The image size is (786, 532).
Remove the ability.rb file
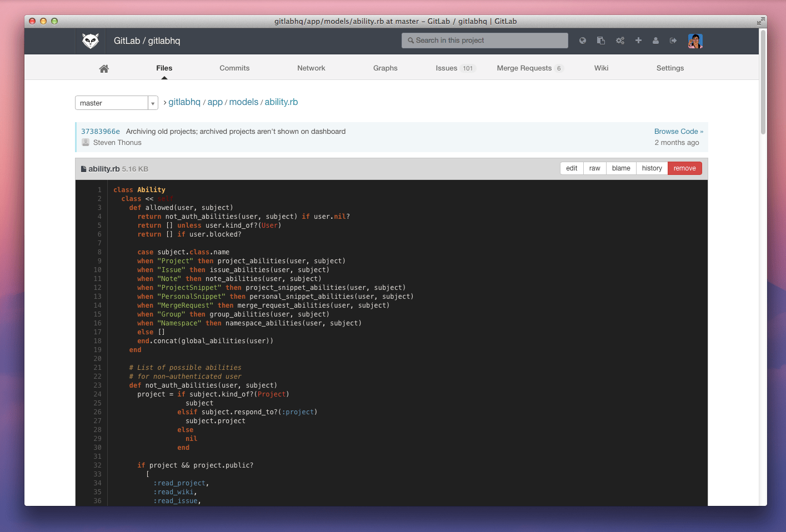click(684, 168)
